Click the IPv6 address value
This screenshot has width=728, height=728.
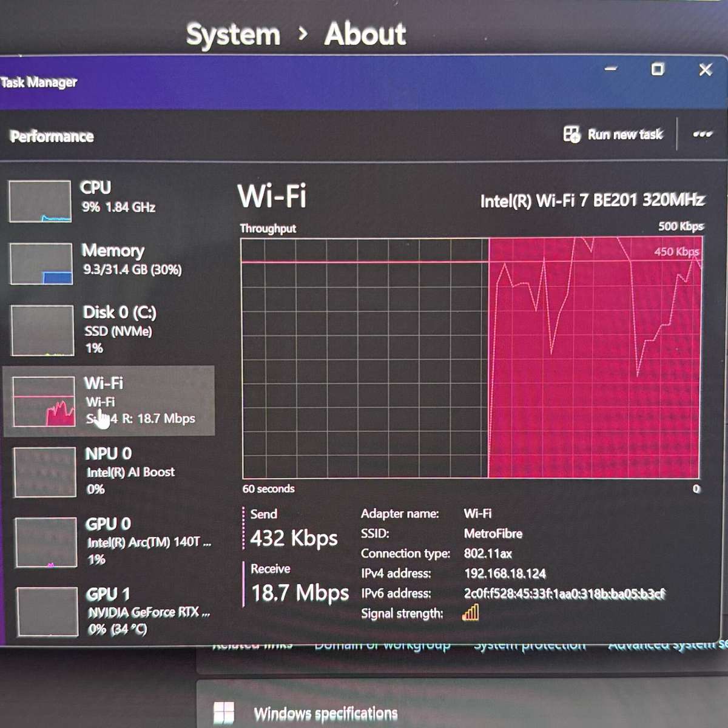click(564, 593)
